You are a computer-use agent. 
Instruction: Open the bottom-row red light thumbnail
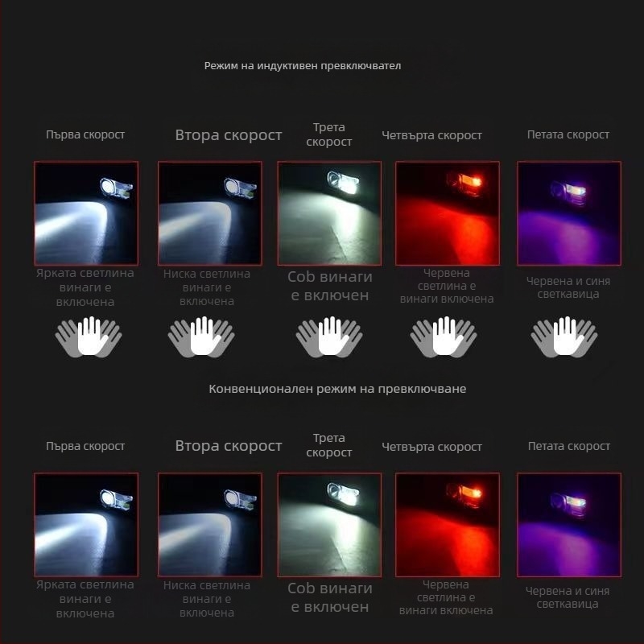tap(448, 525)
